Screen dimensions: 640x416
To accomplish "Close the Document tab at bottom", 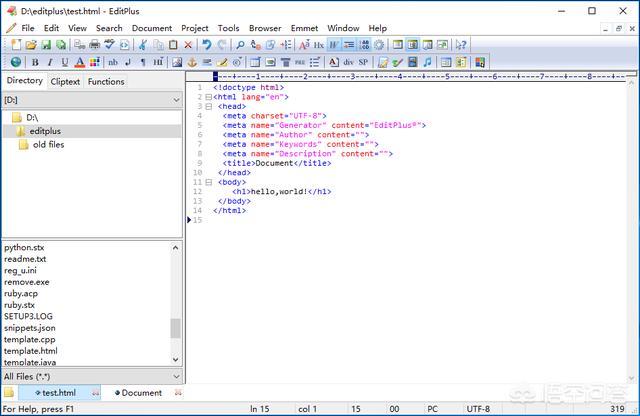I will click(178, 393).
